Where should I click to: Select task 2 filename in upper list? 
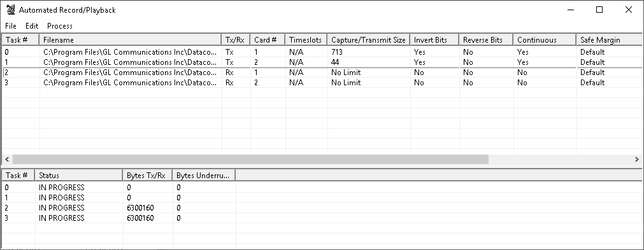point(130,73)
